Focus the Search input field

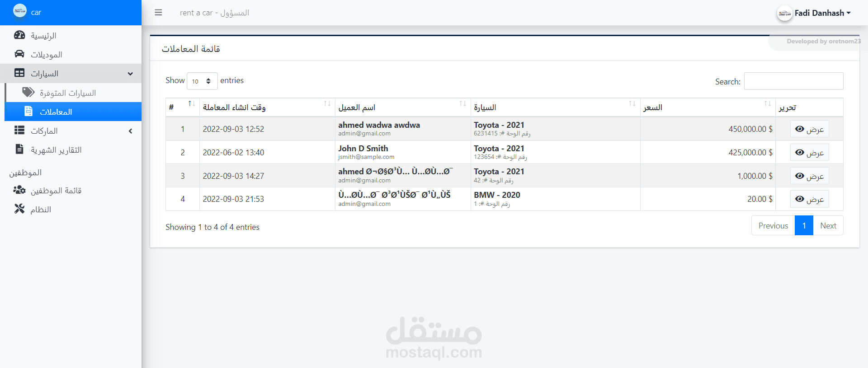click(793, 81)
